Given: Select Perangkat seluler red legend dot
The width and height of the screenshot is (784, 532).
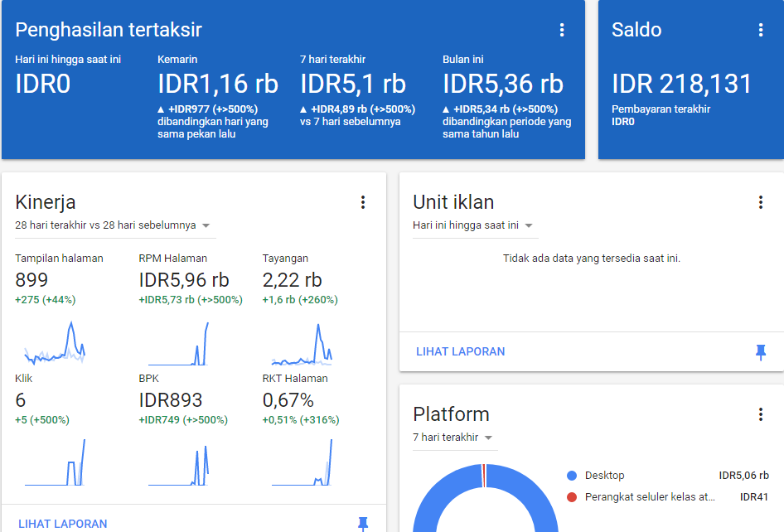Looking at the screenshot, I should (572, 497).
